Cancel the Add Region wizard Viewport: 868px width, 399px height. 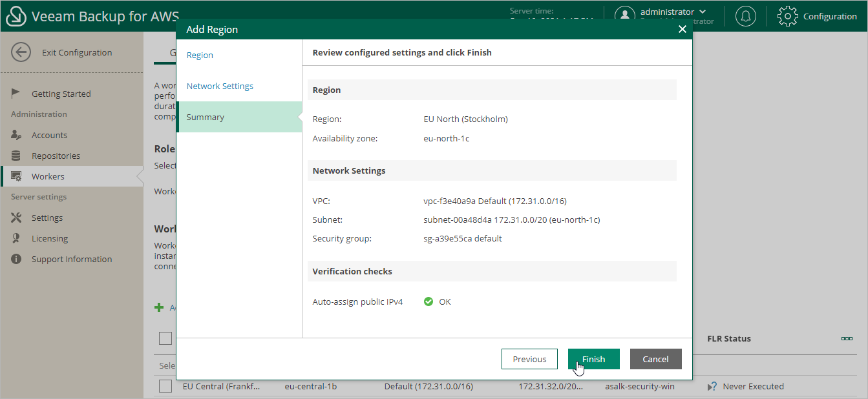click(x=655, y=359)
